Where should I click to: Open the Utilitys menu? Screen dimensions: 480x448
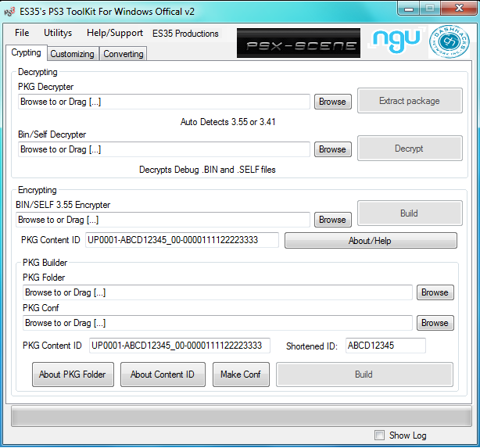[x=58, y=34]
